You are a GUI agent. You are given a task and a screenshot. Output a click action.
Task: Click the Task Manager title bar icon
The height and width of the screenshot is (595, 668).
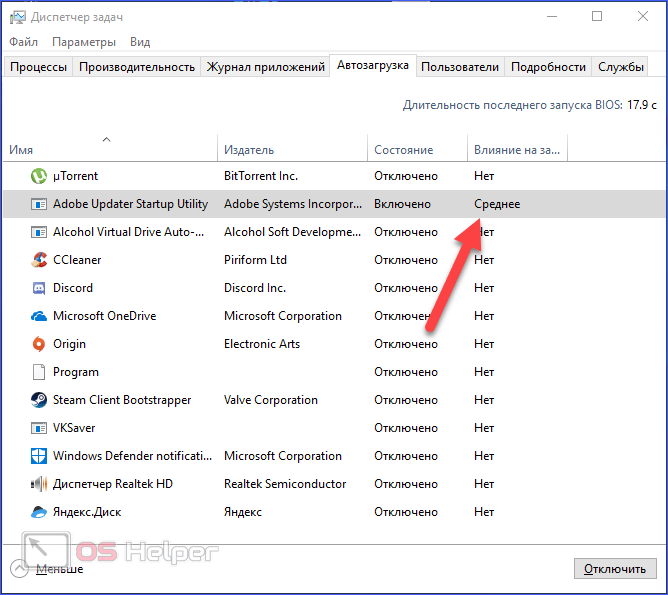click(17, 17)
